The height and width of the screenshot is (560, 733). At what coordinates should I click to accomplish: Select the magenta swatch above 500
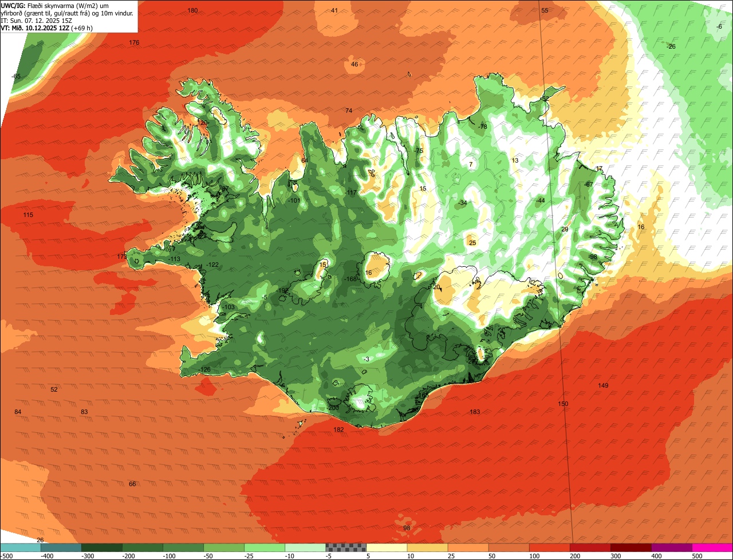(712, 547)
